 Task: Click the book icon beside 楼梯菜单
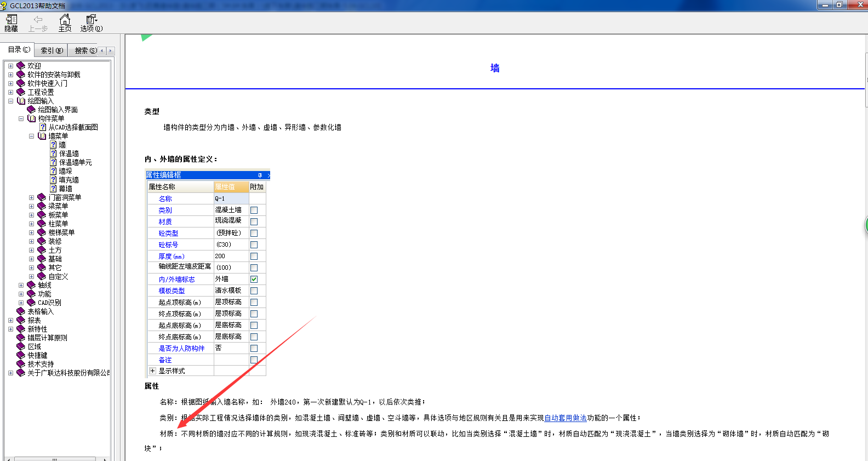pyautogui.click(x=42, y=232)
